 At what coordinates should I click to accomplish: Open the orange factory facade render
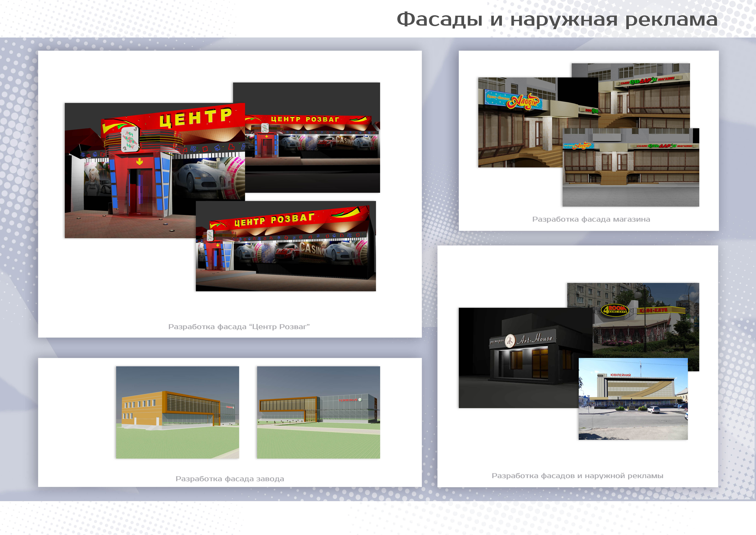(177, 412)
